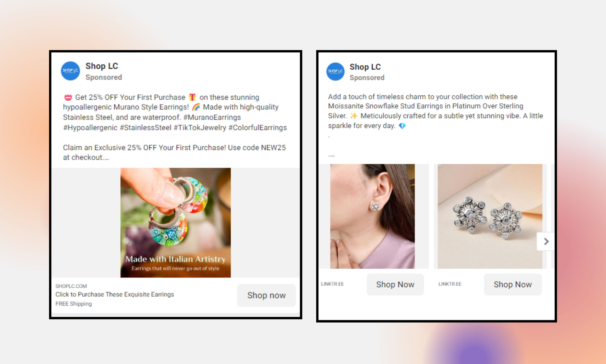Click the #TikTokJewelry hashtag
The height and width of the screenshot is (364, 606).
(200, 128)
